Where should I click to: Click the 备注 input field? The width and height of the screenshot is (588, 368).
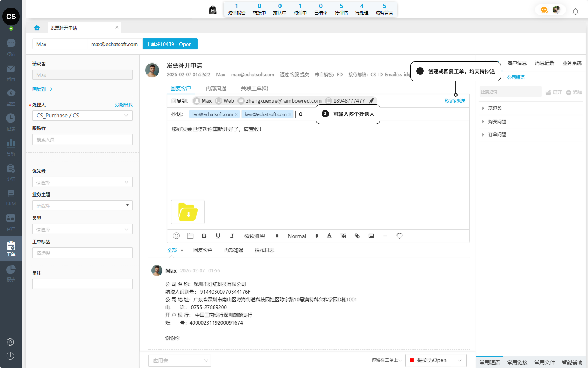point(82,284)
